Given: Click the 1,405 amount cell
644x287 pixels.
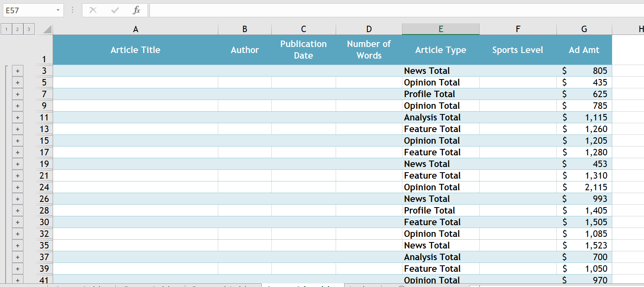Looking at the screenshot, I should coord(584,211).
